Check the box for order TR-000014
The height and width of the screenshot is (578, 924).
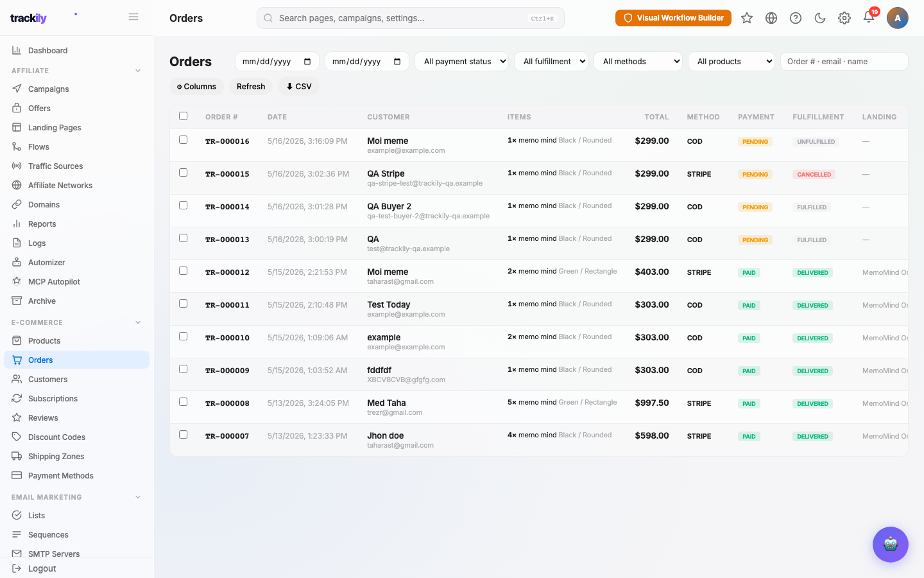tap(183, 206)
